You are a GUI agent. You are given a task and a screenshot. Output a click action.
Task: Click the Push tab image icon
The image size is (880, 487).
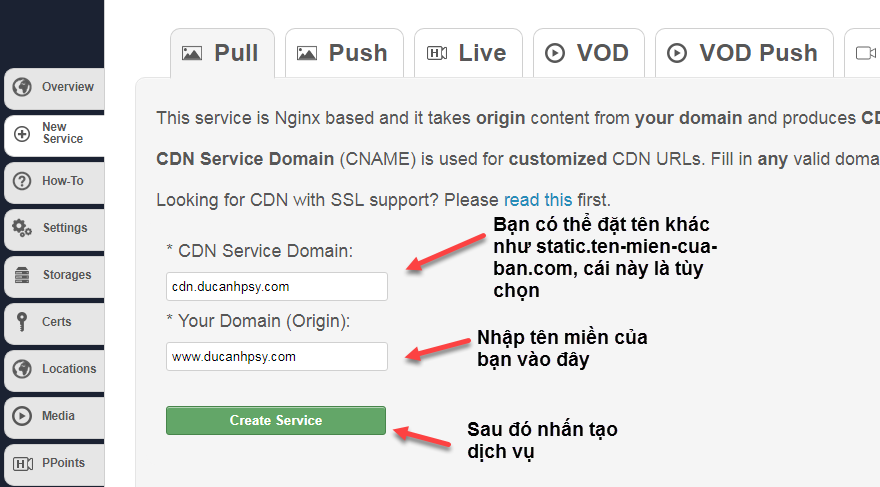point(306,53)
